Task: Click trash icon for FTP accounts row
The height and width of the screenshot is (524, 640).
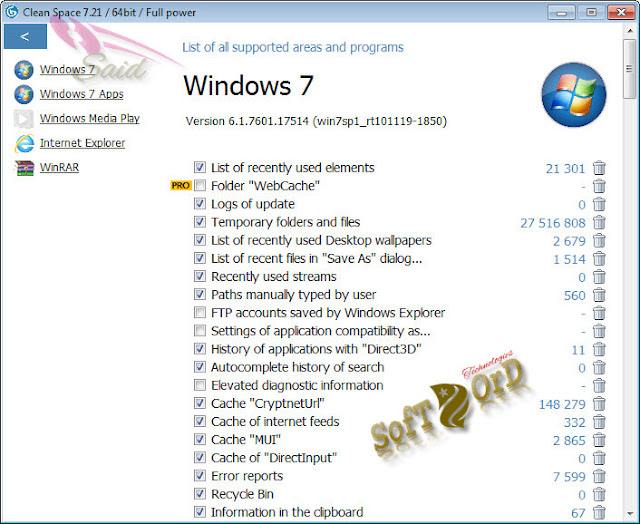Action: tap(599, 313)
